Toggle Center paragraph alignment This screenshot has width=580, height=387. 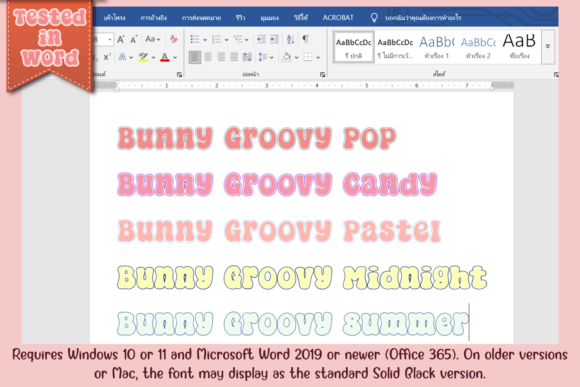pos(208,57)
